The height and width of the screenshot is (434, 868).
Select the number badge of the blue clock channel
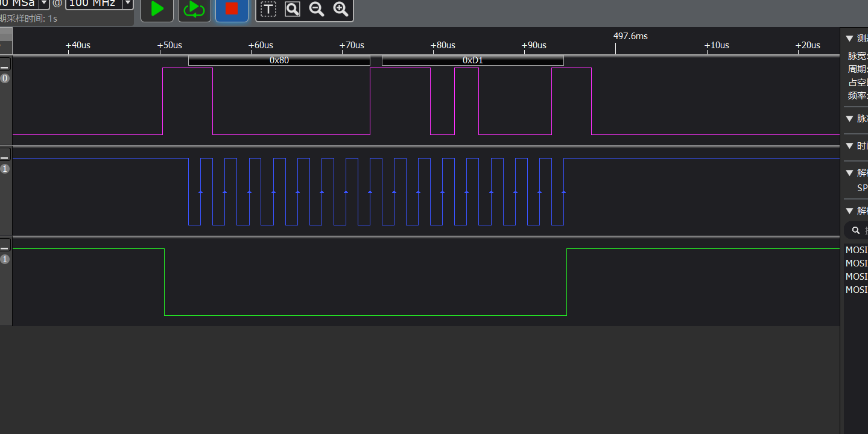point(5,169)
